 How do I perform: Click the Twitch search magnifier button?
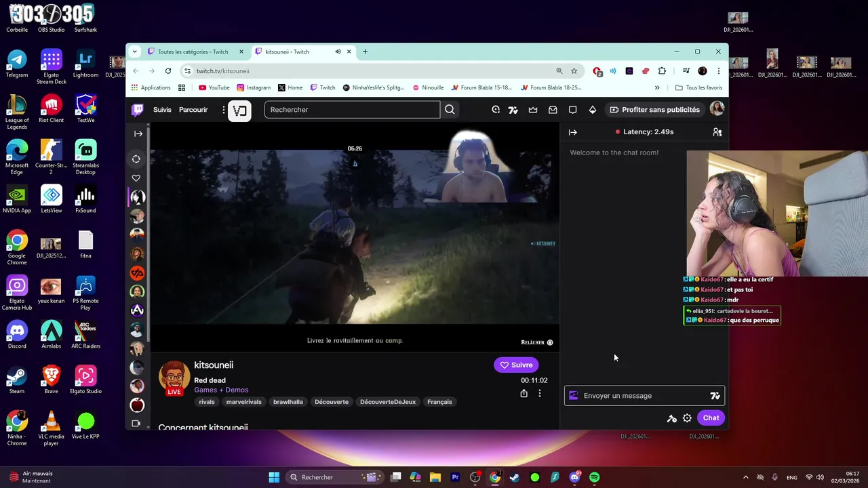pos(450,110)
